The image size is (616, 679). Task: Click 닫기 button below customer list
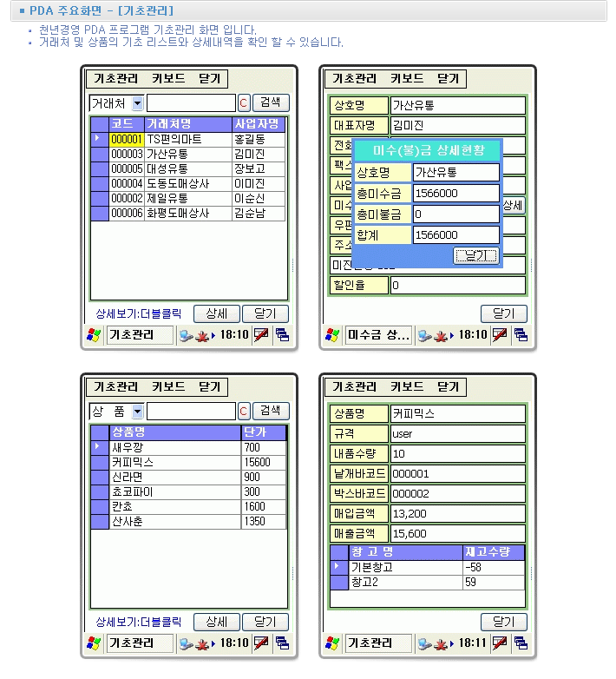pyautogui.click(x=265, y=313)
